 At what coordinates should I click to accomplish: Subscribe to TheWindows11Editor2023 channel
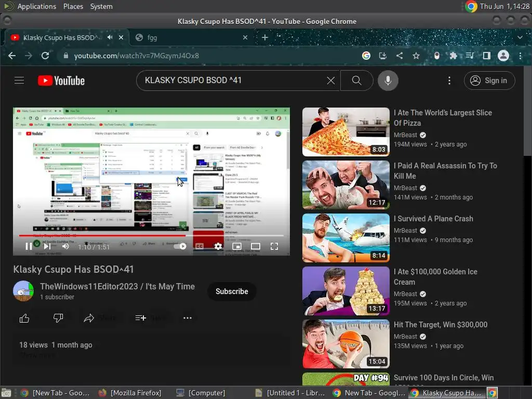pos(232,291)
